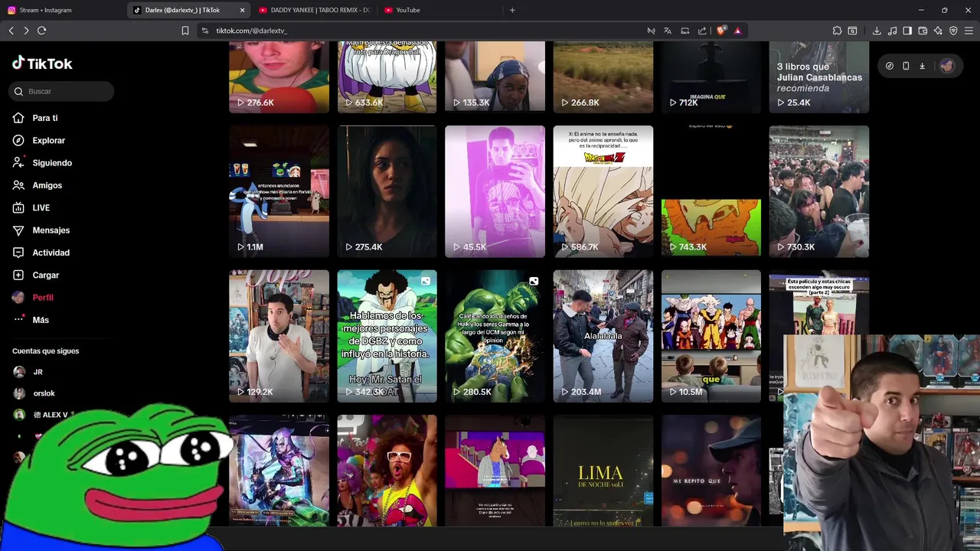Open video with 1.1M views
Screen dimensions: 980x551
click(x=279, y=191)
